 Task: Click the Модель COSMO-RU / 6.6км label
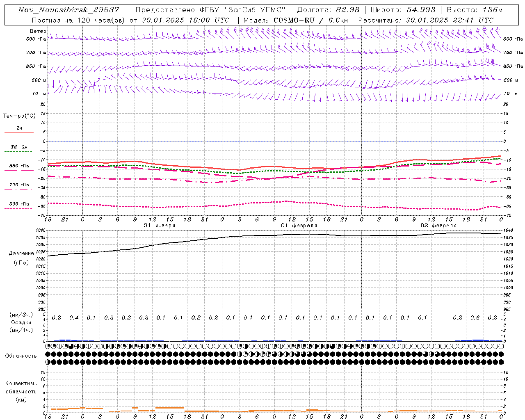pyautogui.click(x=296, y=20)
